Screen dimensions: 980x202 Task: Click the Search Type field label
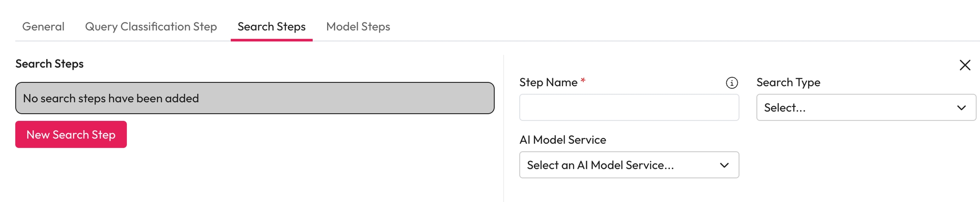point(788,82)
